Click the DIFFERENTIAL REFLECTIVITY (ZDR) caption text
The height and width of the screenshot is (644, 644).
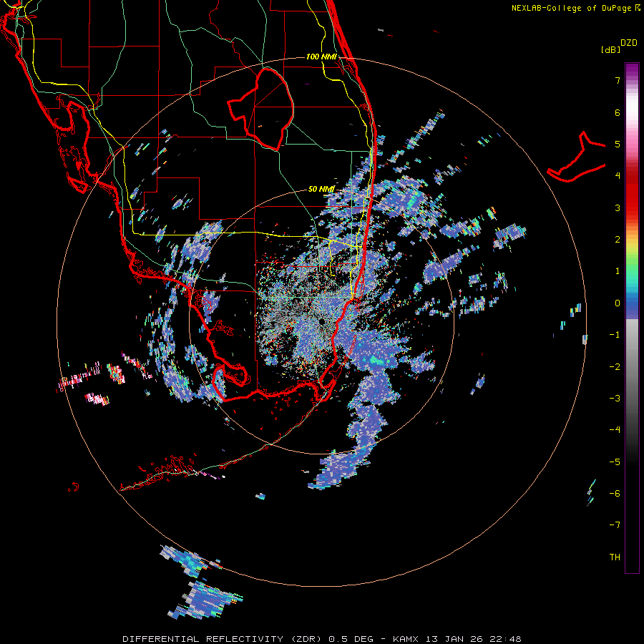click(x=223, y=639)
